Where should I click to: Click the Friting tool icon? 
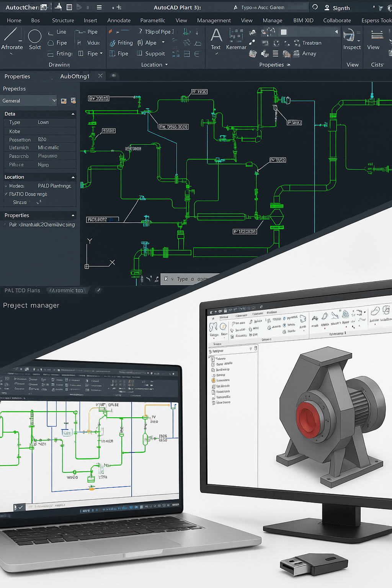113,43
